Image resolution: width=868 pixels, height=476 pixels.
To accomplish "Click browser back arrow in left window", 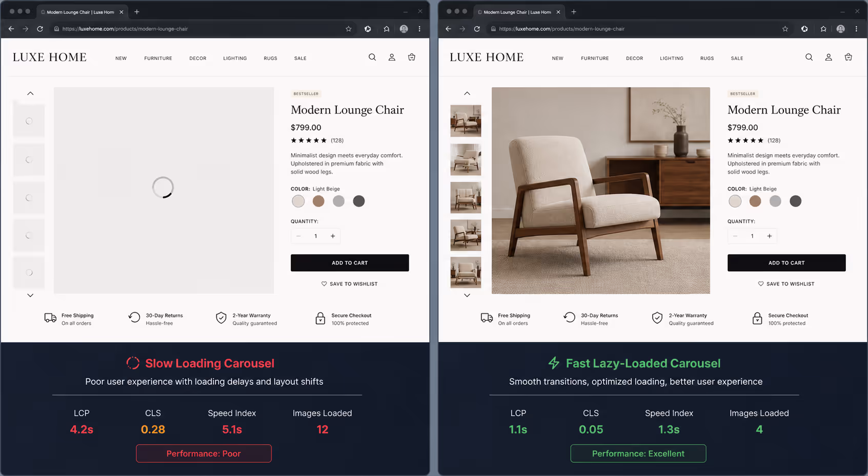I will (x=11, y=29).
